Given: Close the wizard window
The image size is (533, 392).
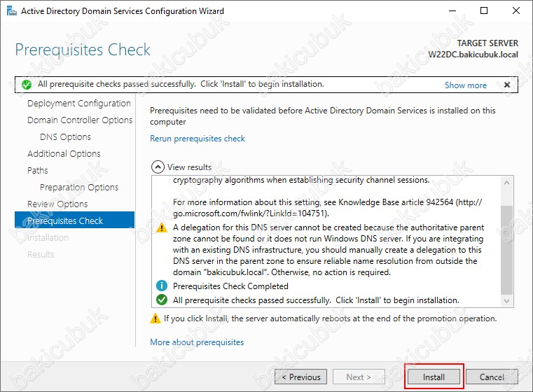Looking at the screenshot, I should (516, 11).
